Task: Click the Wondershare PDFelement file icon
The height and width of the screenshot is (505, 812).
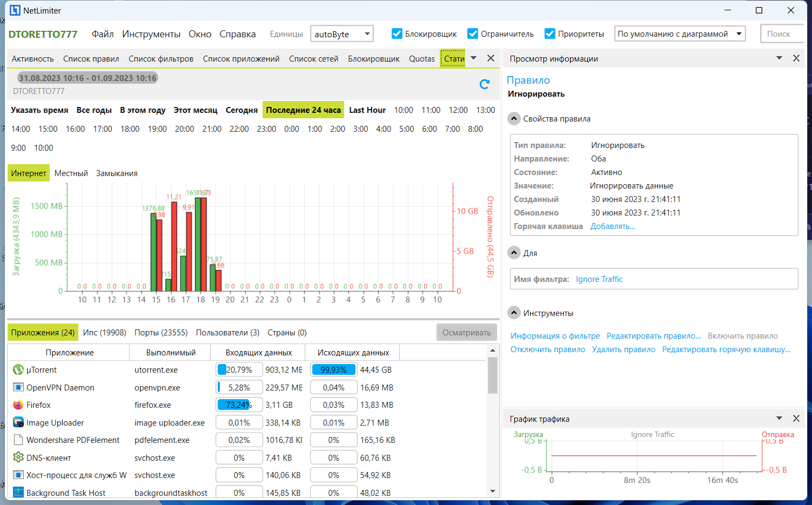Action: point(18,440)
